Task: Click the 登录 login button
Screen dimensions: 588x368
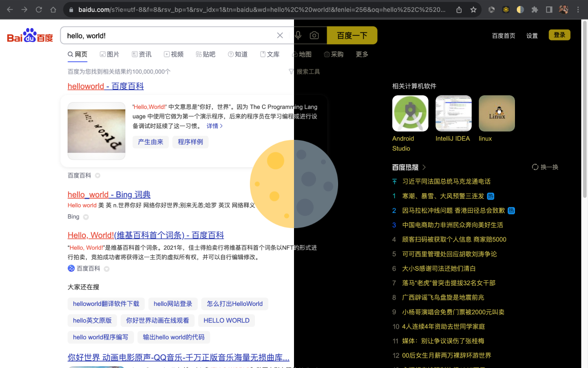Action: pyautogui.click(x=559, y=34)
